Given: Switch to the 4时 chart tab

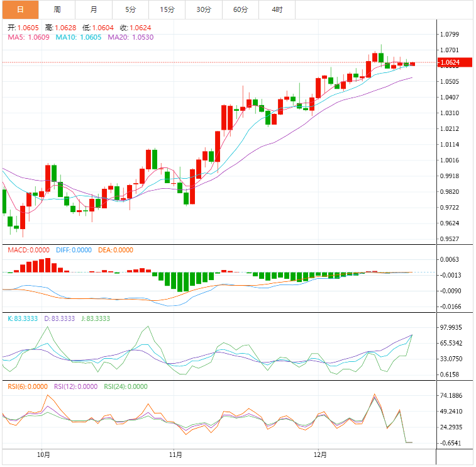Looking at the screenshot, I should (x=277, y=9).
